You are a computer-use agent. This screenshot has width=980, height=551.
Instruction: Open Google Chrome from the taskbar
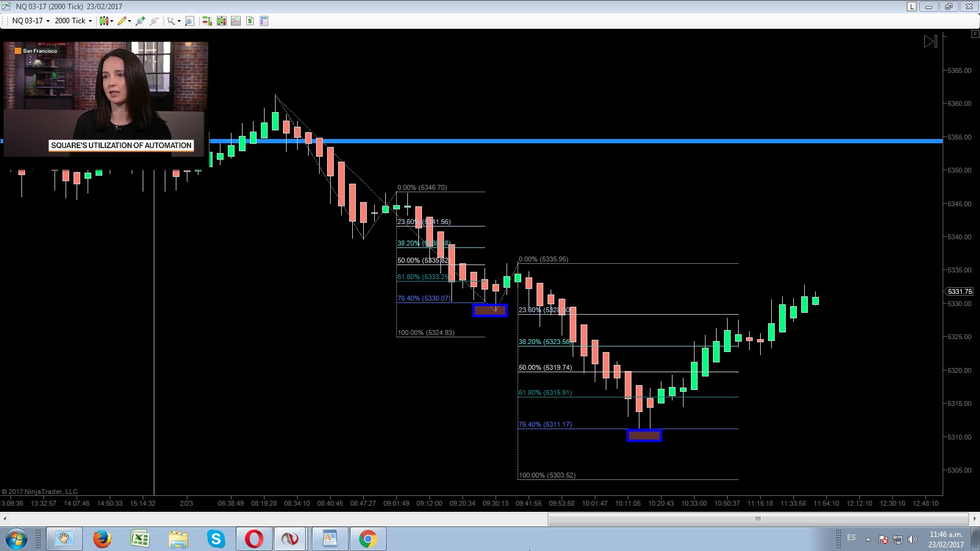[367, 539]
